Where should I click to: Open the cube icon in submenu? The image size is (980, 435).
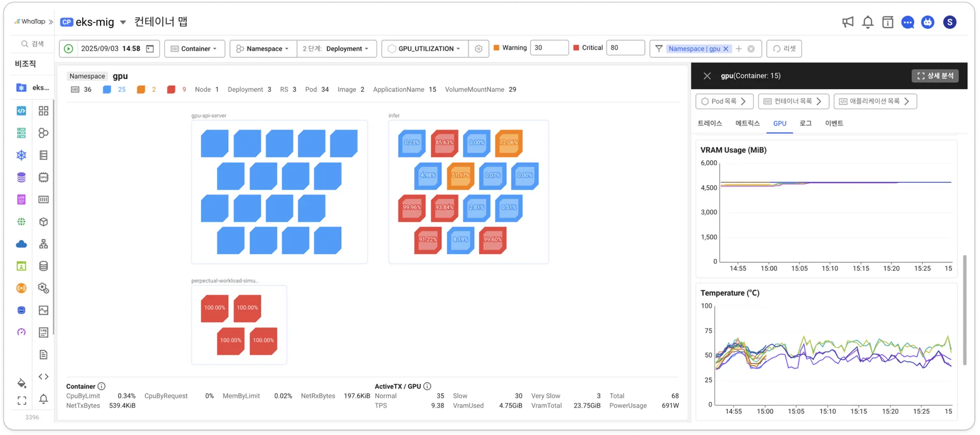[x=43, y=222]
